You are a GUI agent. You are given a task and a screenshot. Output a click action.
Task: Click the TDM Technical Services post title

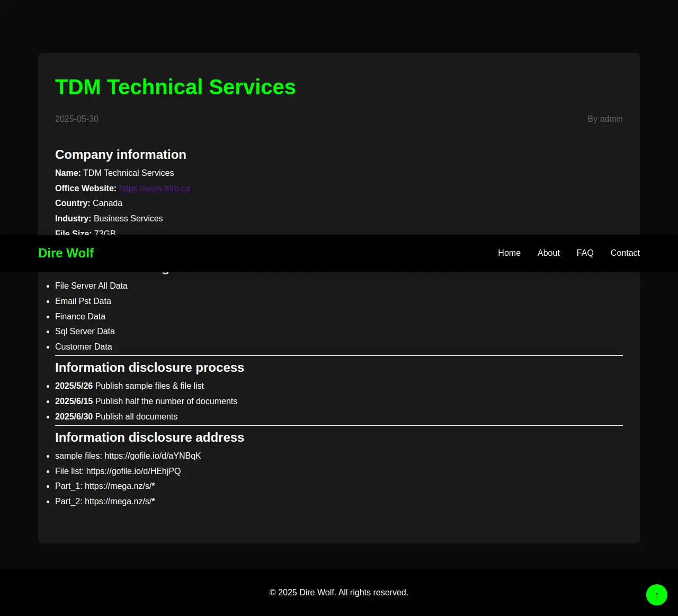click(x=175, y=87)
